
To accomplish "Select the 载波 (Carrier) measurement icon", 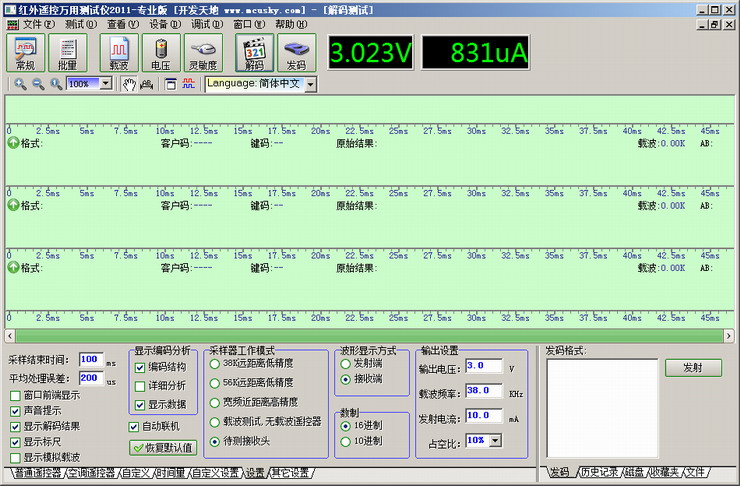I will (119, 53).
